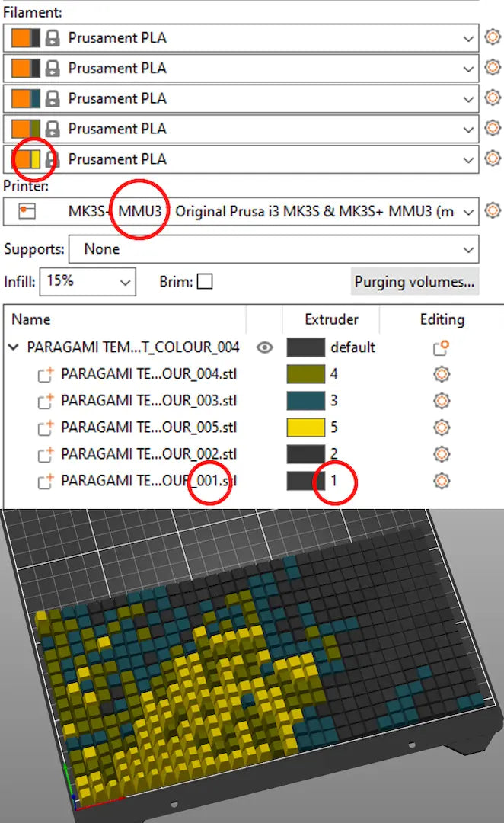The height and width of the screenshot is (823, 504).
Task: Click the Purging volumes button
Action: (x=414, y=282)
